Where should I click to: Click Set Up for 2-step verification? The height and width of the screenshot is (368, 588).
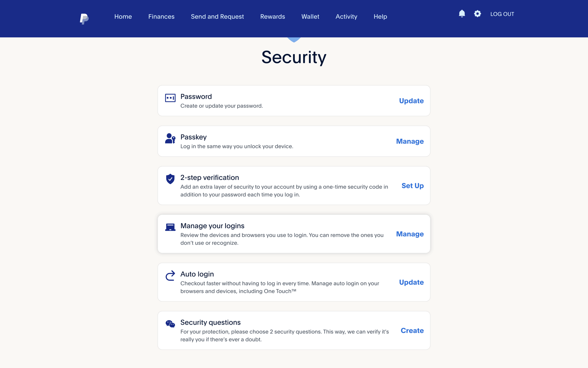coord(413,186)
